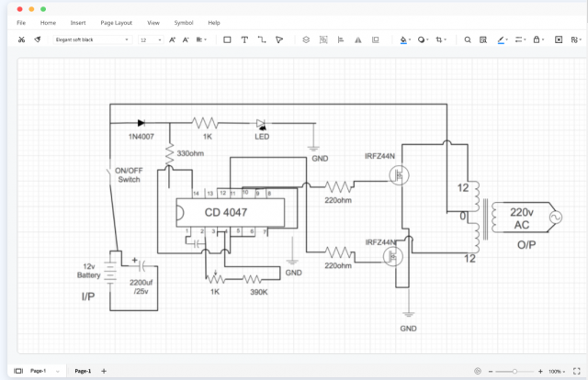
Task: Open the fill color bucket dropdown
Action: (405, 39)
